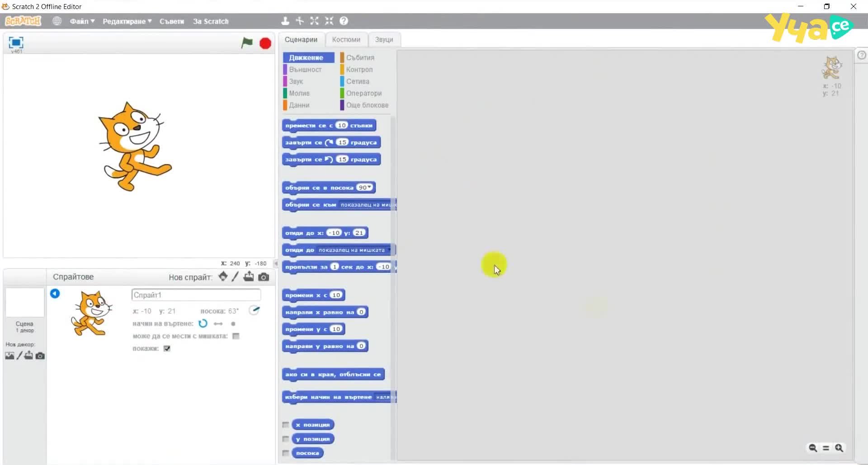Paint a new sprite
This screenshot has height=465, width=868.
[x=235, y=276]
